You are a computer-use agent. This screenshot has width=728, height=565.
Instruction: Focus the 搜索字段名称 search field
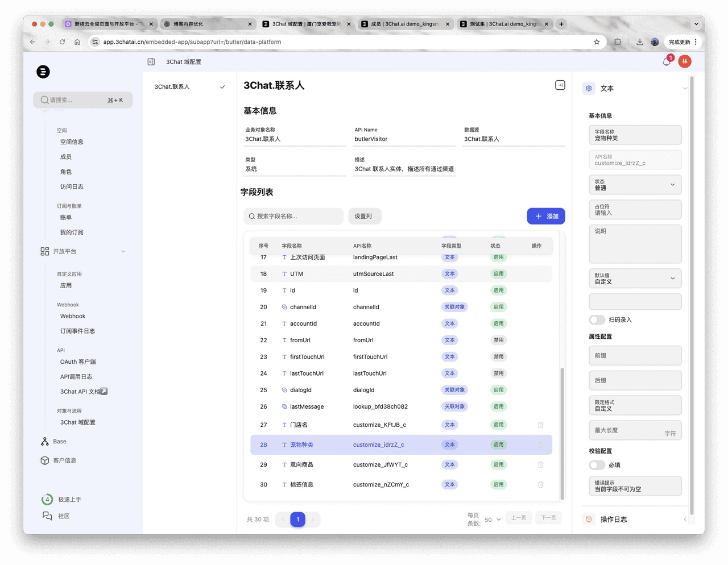[293, 216]
